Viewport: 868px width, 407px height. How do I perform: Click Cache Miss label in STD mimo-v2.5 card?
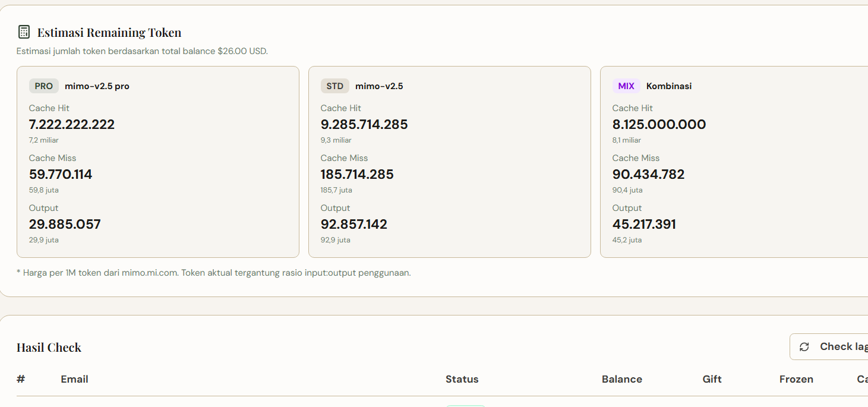tap(345, 158)
